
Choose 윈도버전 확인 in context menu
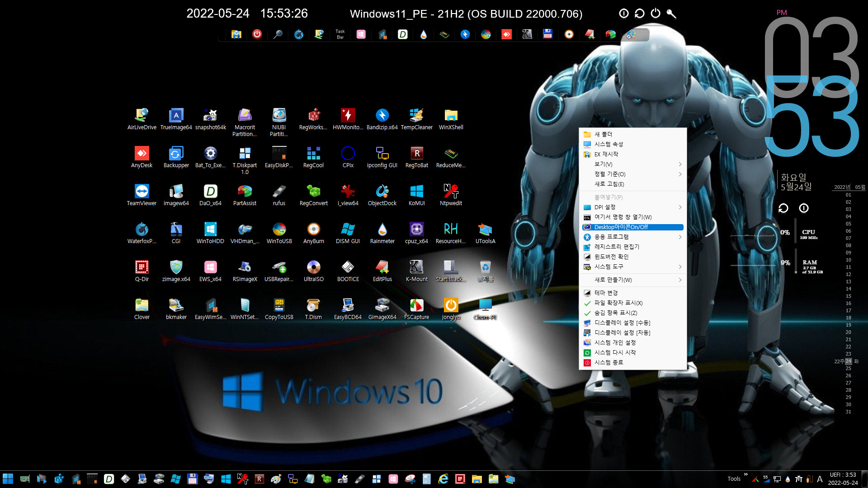(x=633, y=257)
